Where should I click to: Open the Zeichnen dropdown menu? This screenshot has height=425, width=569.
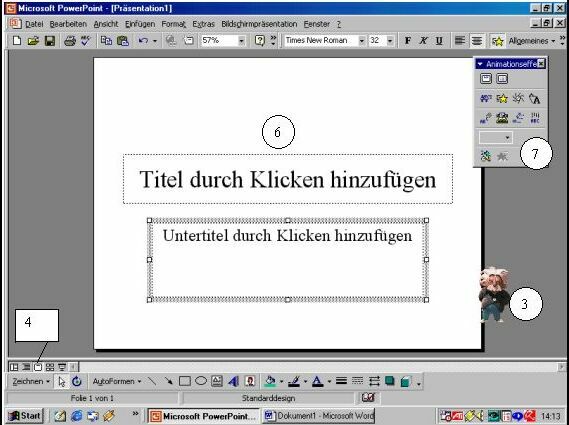(31, 381)
